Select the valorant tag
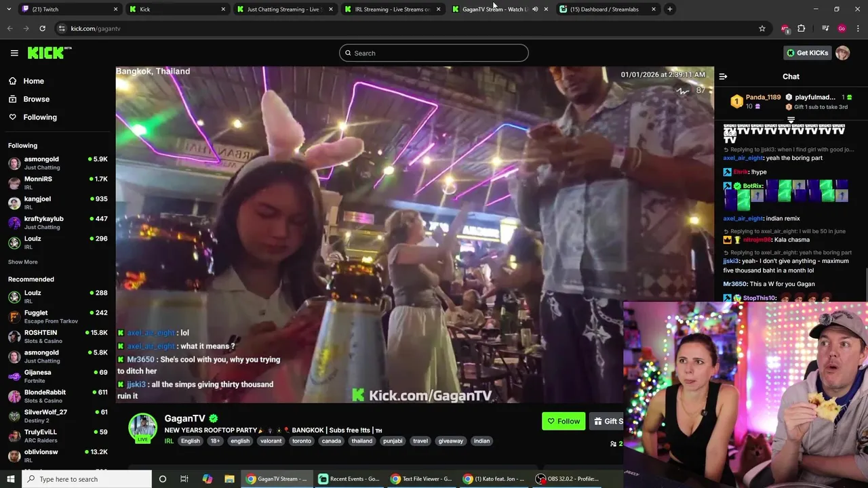The image size is (868, 488). (x=271, y=441)
